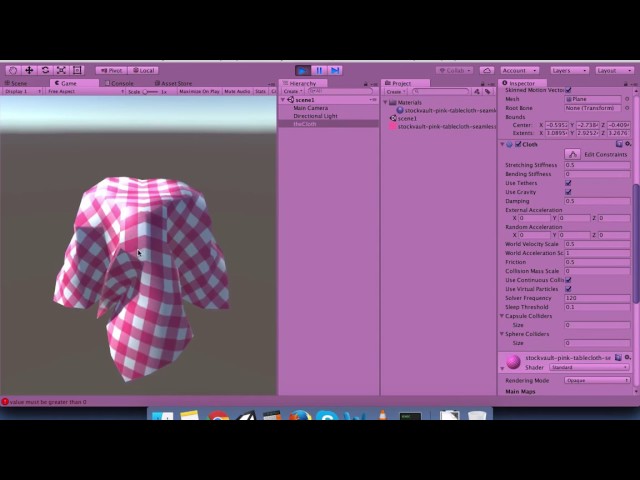This screenshot has width=640, height=480.
Task: Click the lock icon of the Hierarchy panel
Action: coord(366,84)
